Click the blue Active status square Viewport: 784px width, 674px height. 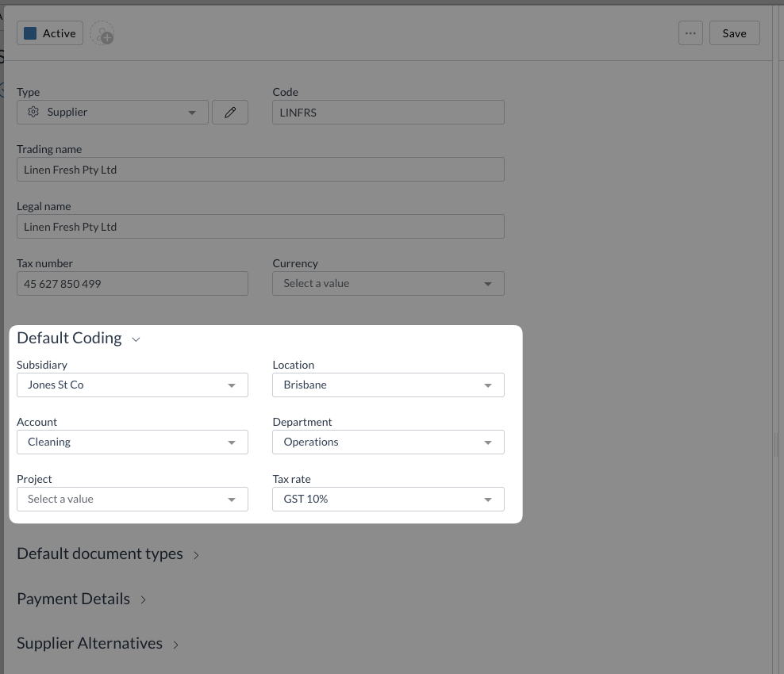tap(30, 33)
